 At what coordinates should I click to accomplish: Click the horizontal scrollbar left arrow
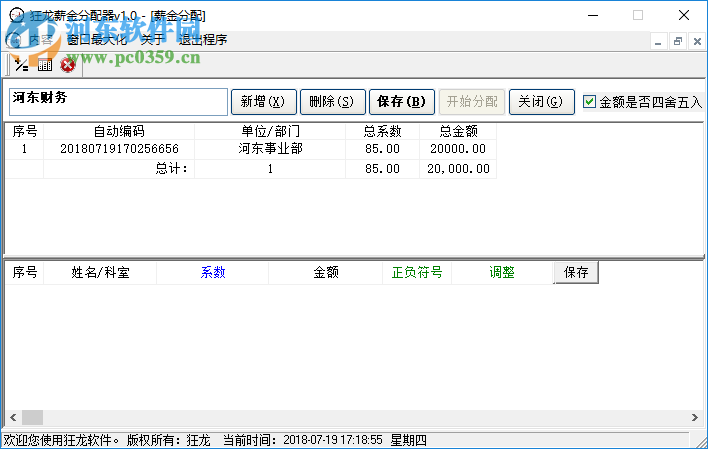click(x=13, y=417)
